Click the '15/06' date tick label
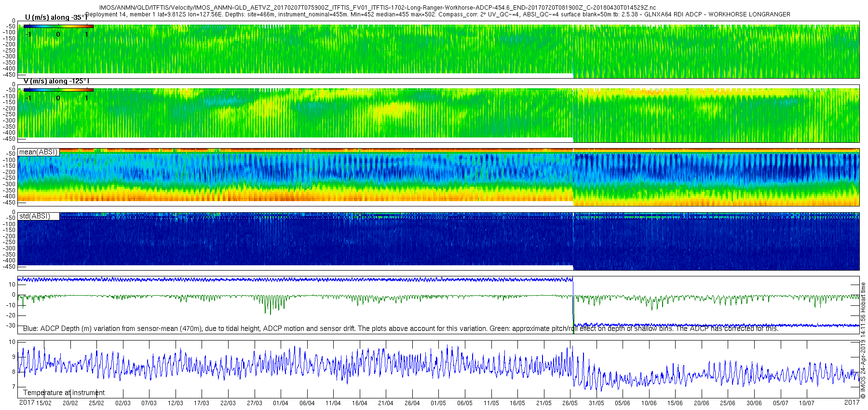 click(x=675, y=403)
